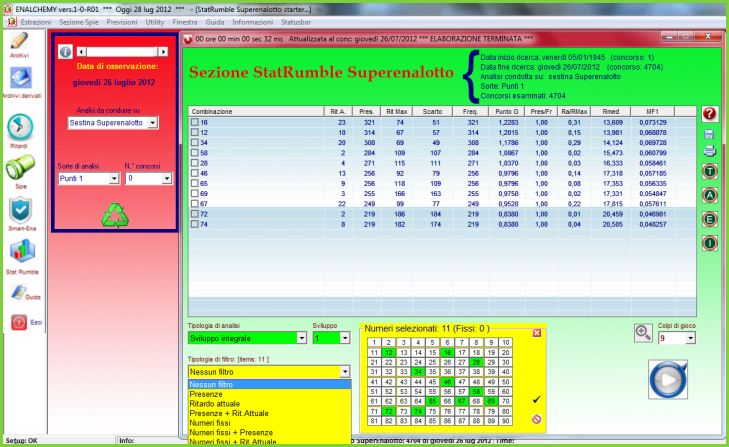The image size is (729, 447).
Task: Open the Ritardi clock icon
Action: pyautogui.click(x=20, y=127)
